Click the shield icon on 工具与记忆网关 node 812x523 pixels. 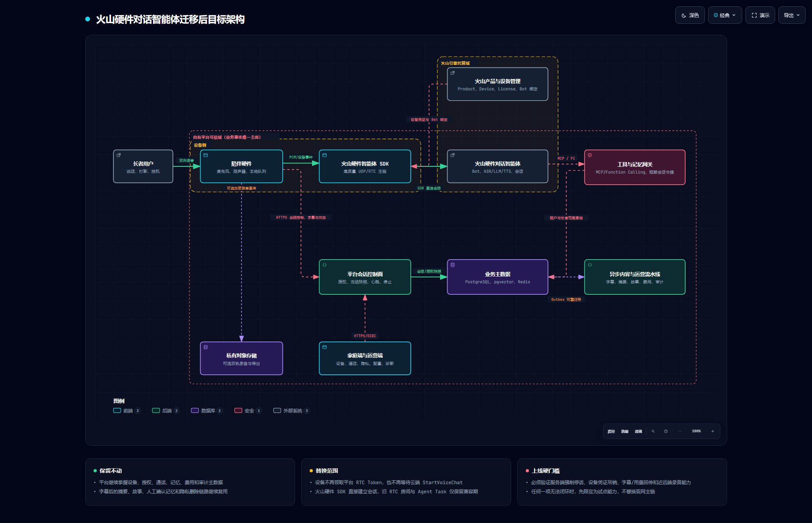pos(590,155)
